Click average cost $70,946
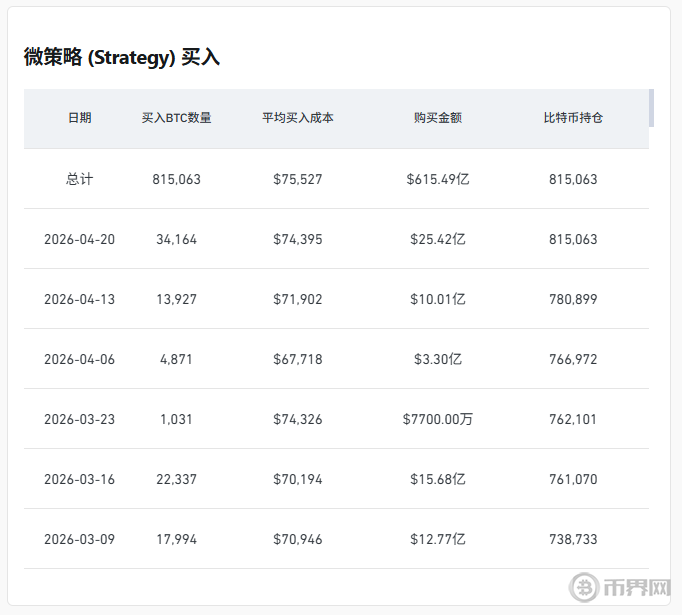This screenshot has height=615, width=682. (298, 539)
